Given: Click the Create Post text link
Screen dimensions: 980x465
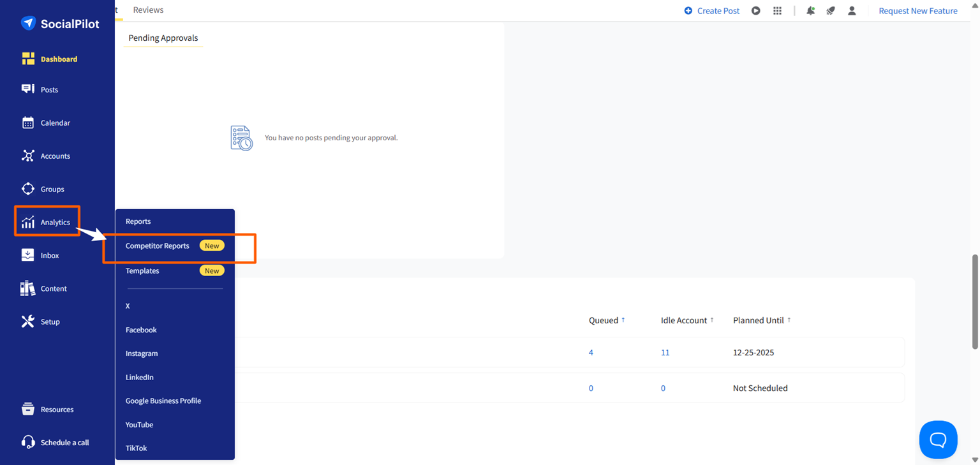Looking at the screenshot, I should (x=718, y=11).
